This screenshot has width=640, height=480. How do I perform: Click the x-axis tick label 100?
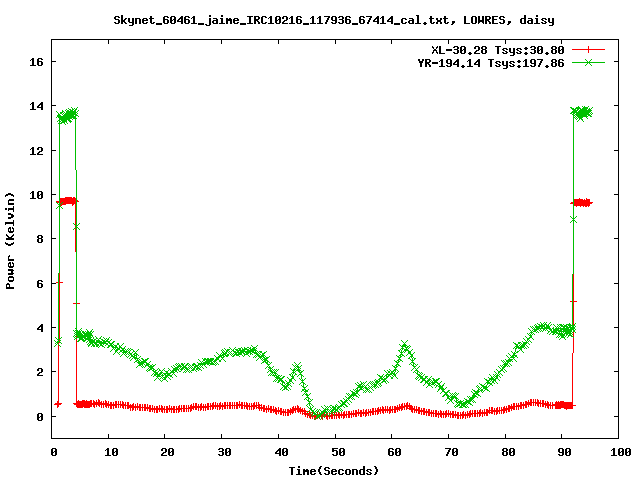(620, 452)
